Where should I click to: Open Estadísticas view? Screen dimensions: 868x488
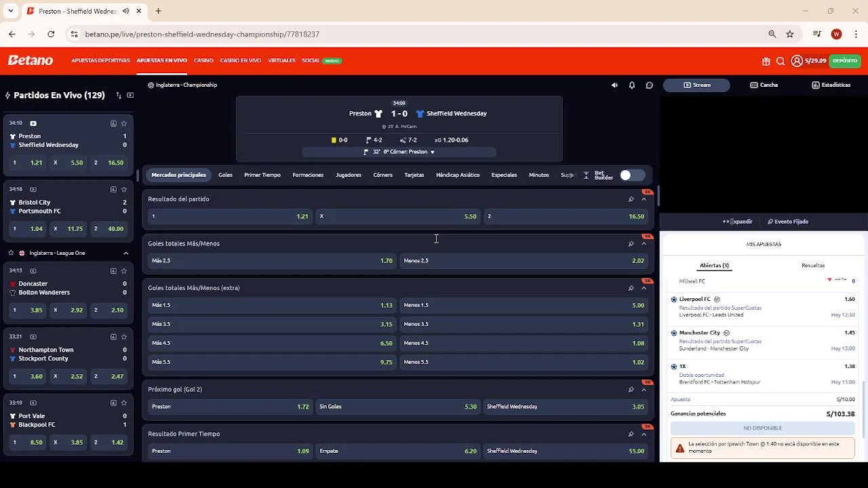(831, 85)
